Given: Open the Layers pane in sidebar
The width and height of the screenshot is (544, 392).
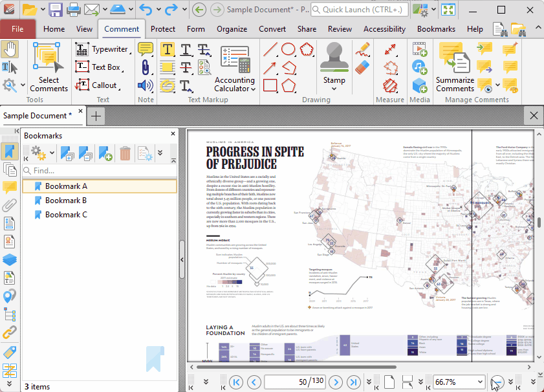Looking at the screenshot, I should click(9, 259).
